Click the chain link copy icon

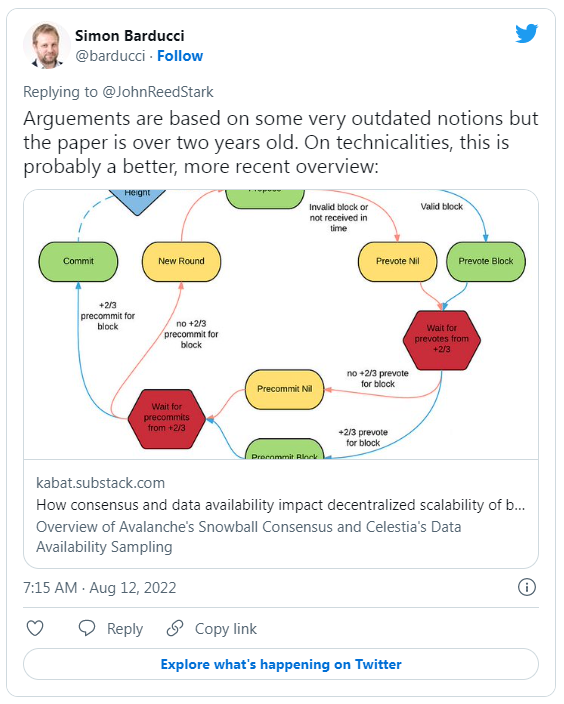pyautogui.click(x=175, y=628)
